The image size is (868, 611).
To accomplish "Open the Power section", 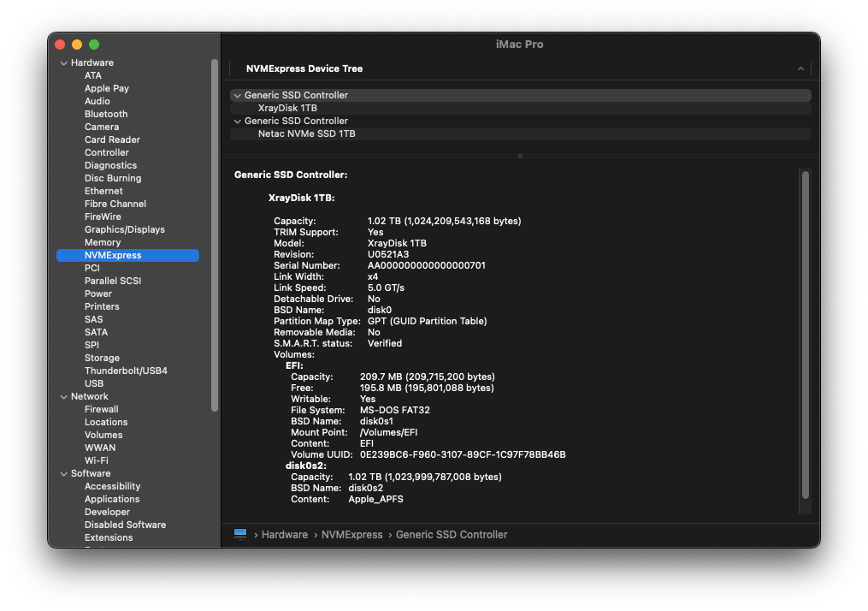I will pyautogui.click(x=98, y=294).
